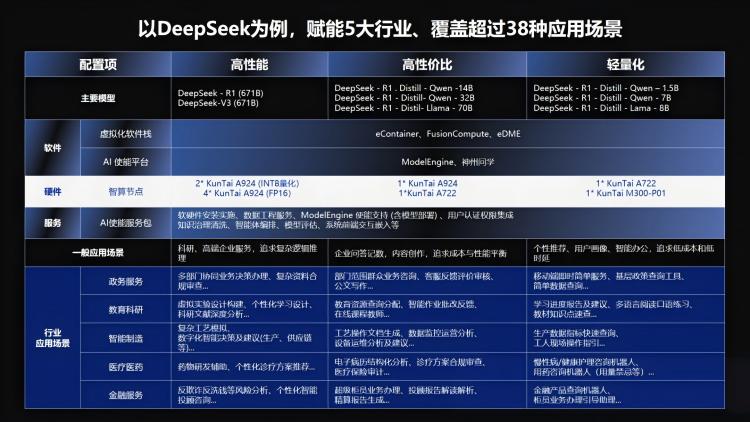
Task: Click the 行业应用场景 group label
Action: point(53,338)
